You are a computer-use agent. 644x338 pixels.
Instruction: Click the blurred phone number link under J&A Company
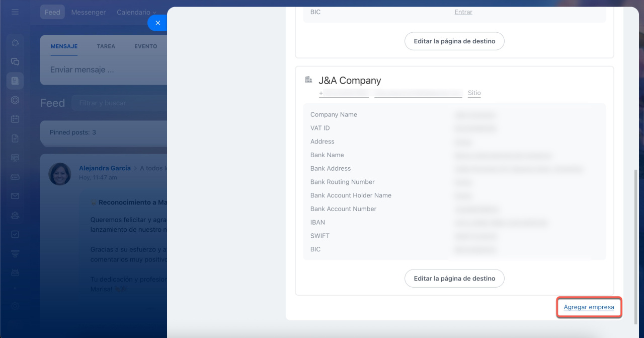click(x=344, y=93)
